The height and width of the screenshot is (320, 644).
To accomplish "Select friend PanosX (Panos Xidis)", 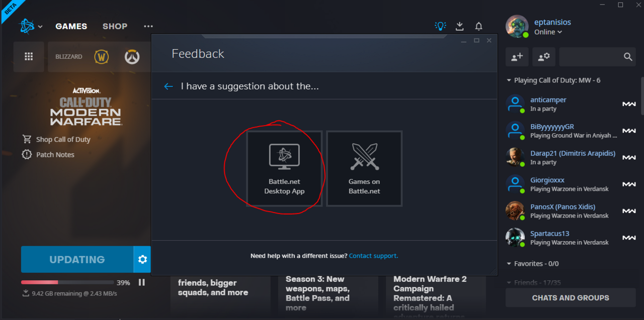I will click(571, 211).
